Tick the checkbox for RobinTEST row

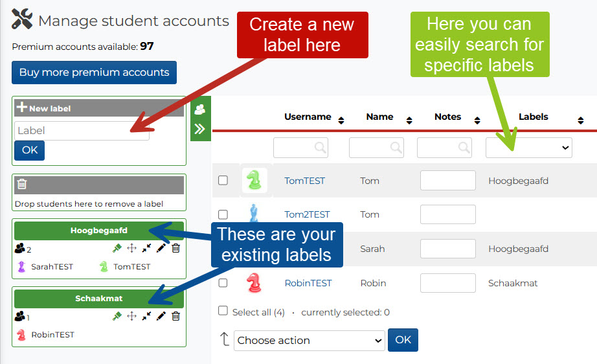[x=223, y=283]
